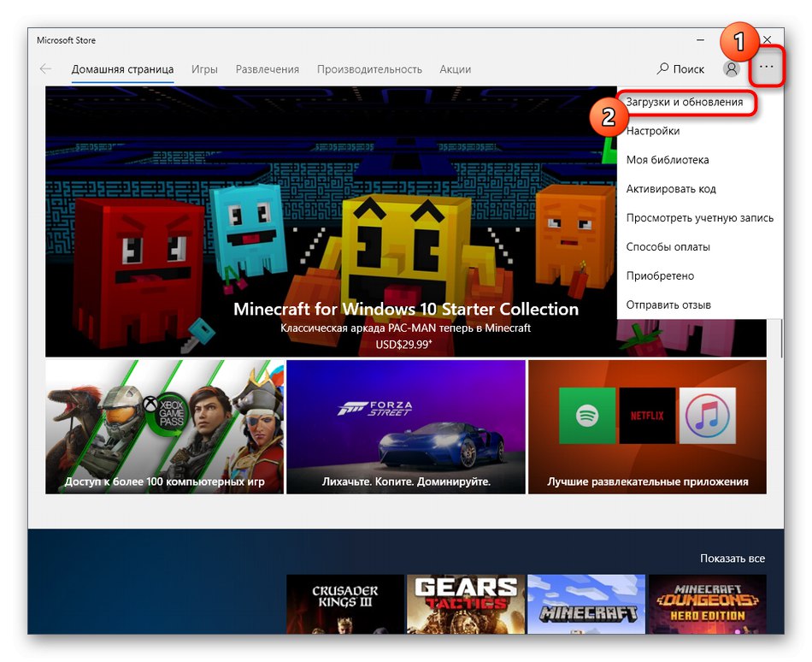Click Просмотреть учетную запись menu item
Screen dimensions: 812x662
pos(700,218)
